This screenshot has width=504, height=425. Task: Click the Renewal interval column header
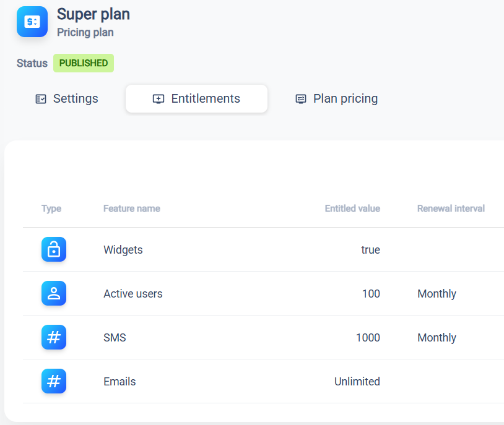[451, 208]
